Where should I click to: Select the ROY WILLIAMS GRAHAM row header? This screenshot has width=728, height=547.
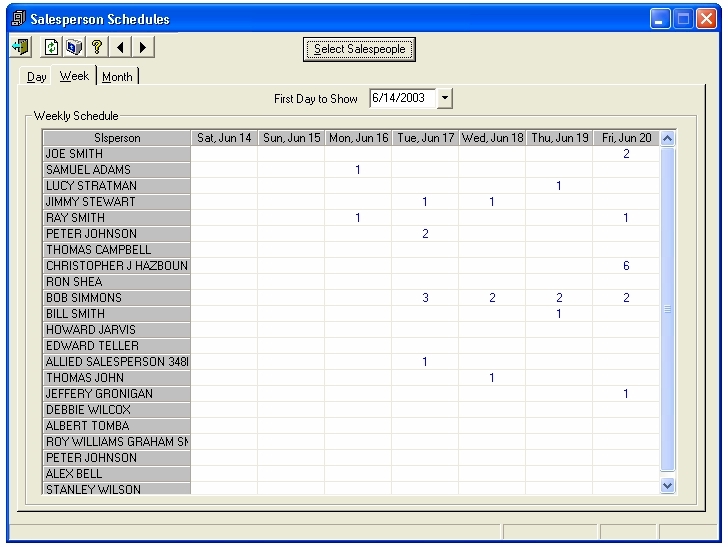[x=117, y=442]
